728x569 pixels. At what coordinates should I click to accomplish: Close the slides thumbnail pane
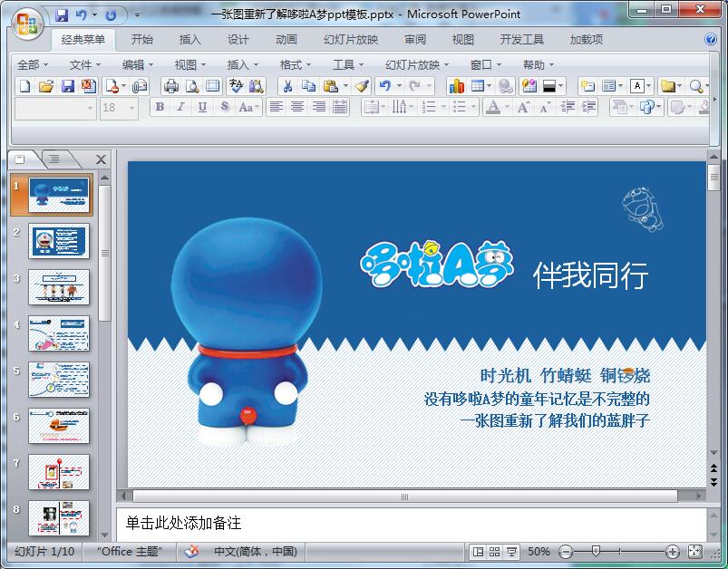(x=101, y=159)
